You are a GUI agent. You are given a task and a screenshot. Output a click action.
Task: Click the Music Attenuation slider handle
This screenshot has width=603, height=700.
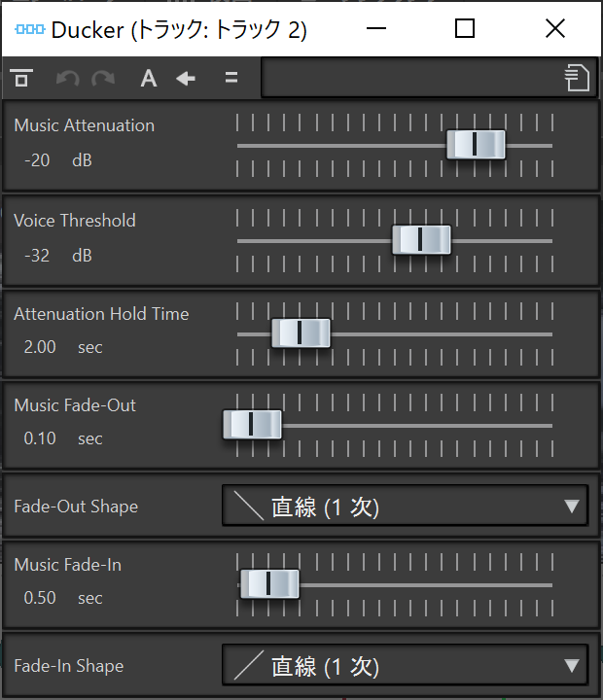[x=476, y=145]
